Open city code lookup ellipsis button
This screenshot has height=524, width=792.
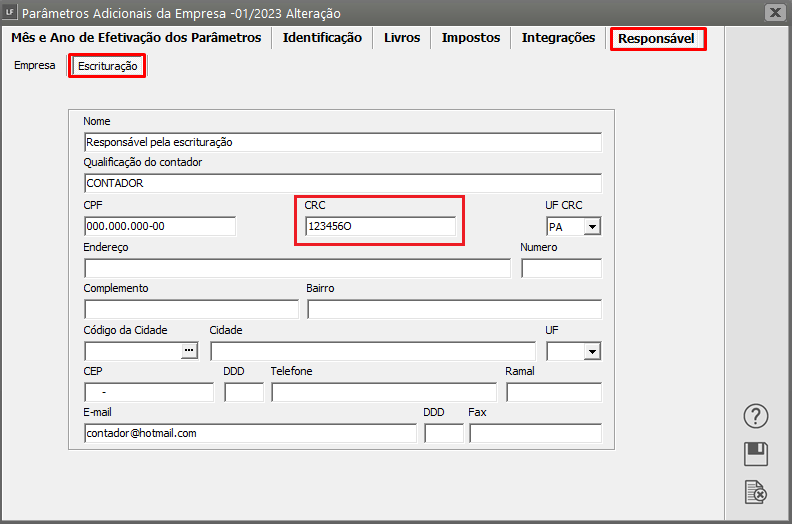click(189, 351)
